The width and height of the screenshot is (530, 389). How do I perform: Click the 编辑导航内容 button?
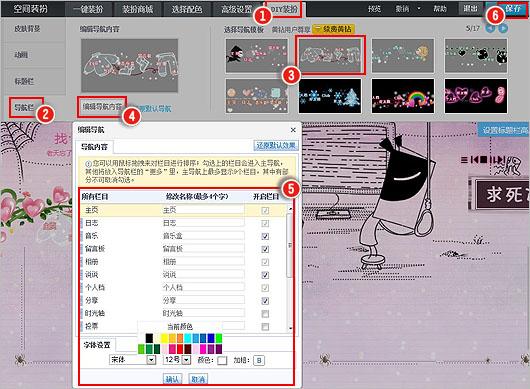[x=102, y=107]
